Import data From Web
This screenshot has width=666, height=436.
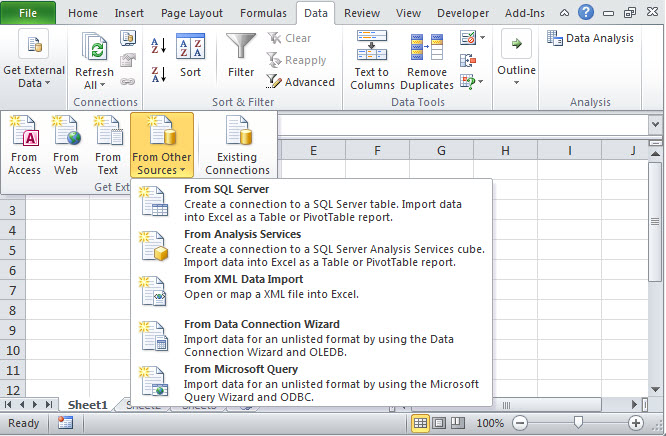[66, 145]
